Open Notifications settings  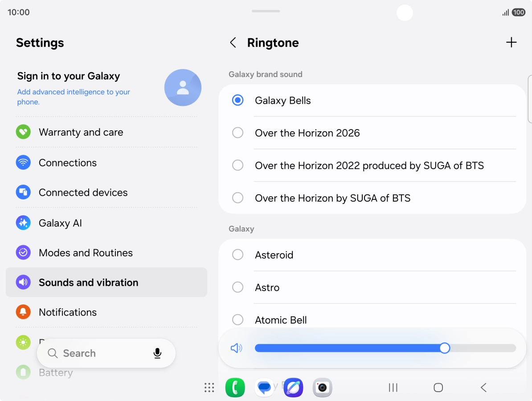[106, 312]
